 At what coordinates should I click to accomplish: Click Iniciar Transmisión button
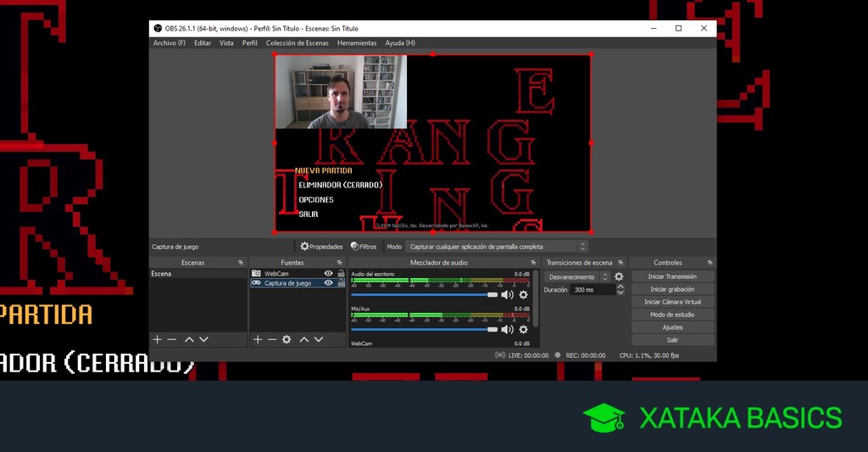pyautogui.click(x=672, y=276)
